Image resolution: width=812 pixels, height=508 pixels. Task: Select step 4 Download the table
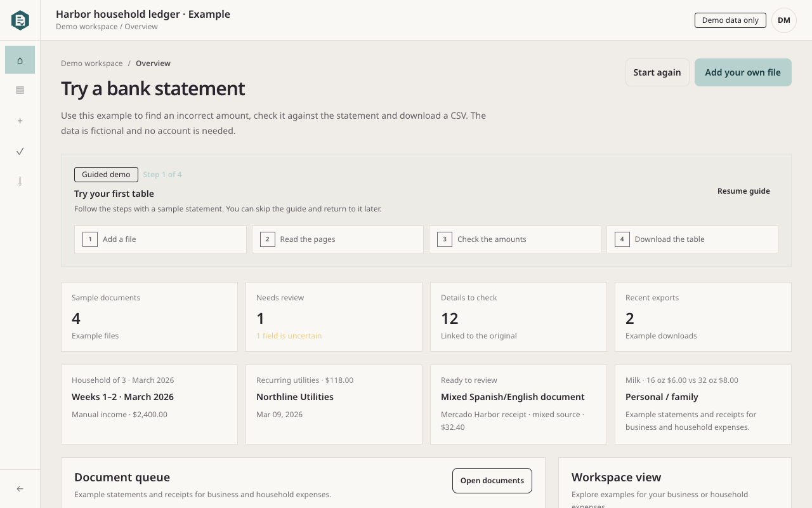click(692, 239)
